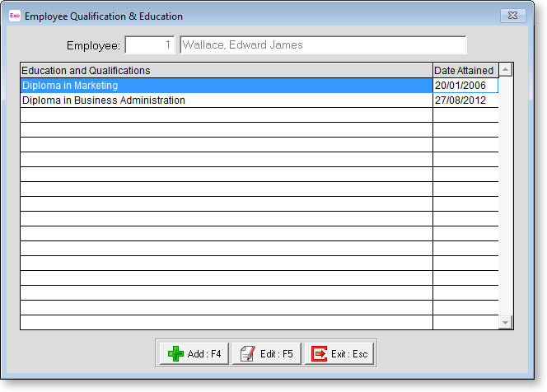
Task: Select the Diploma in Marketing row
Action: tap(226, 86)
